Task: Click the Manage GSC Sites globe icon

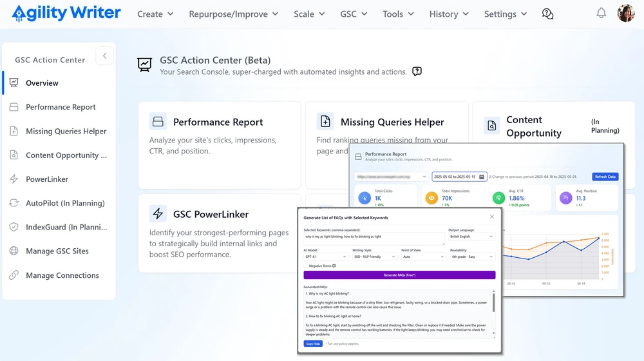Action: coord(14,251)
